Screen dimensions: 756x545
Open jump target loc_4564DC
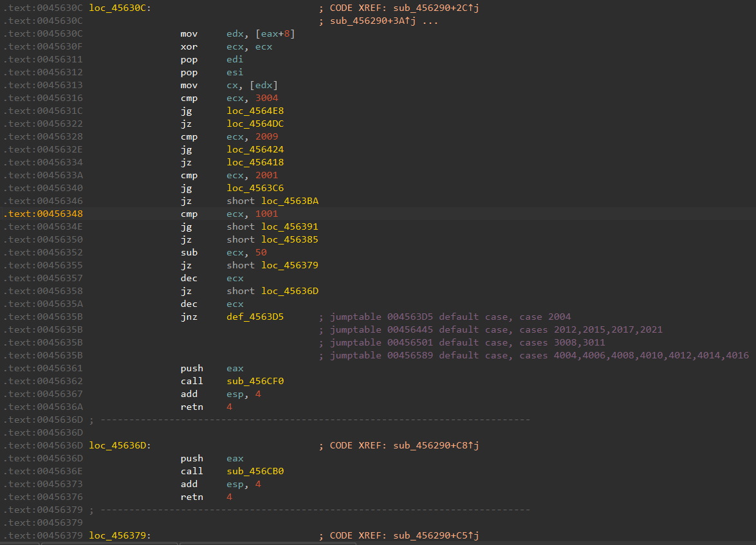[x=255, y=124]
